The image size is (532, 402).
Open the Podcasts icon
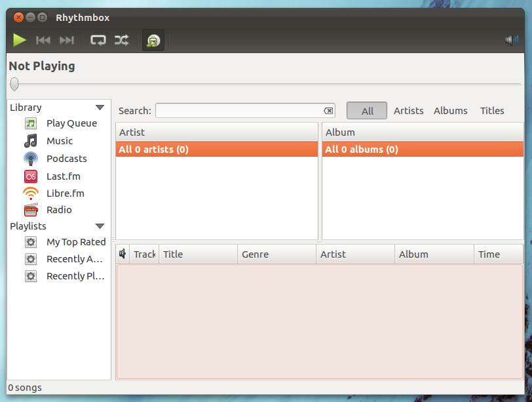31,159
